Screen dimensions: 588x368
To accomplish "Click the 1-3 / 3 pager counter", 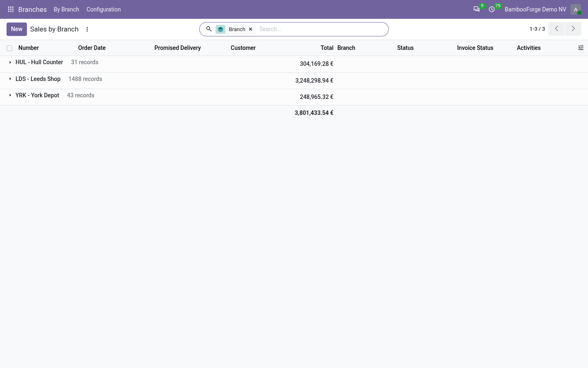I will point(537,29).
